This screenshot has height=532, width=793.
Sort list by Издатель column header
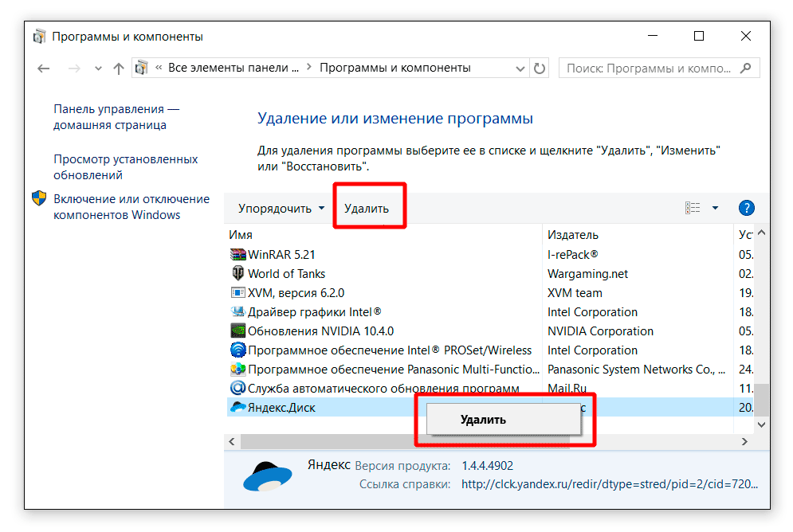pyautogui.click(x=573, y=235)
